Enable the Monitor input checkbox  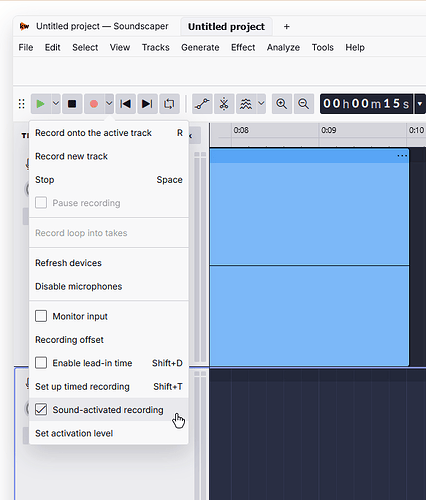(41, 316)
